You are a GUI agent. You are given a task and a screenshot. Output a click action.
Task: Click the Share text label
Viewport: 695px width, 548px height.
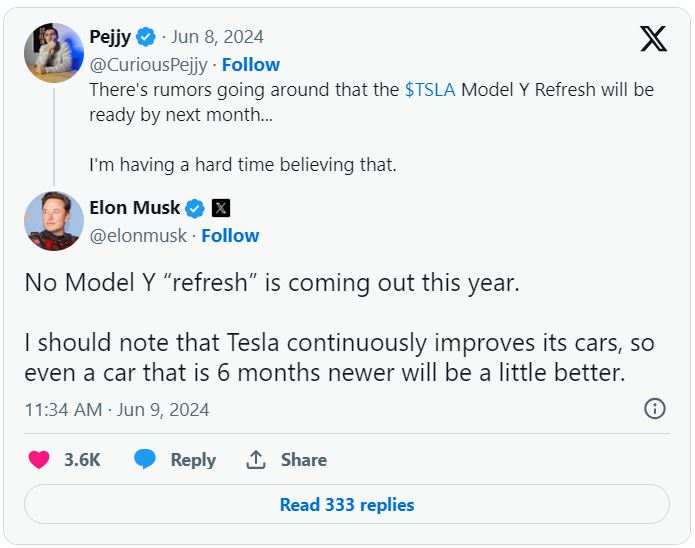click(x=304, y=460)
